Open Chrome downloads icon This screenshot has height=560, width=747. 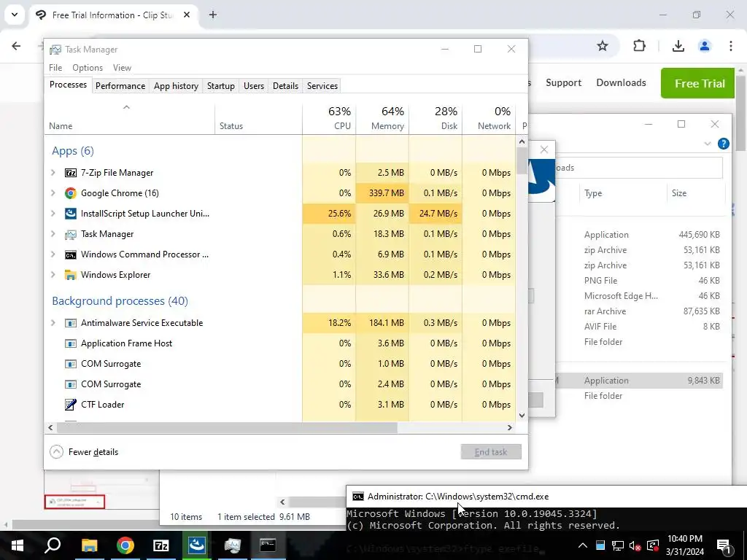click(x=678, y=46)
